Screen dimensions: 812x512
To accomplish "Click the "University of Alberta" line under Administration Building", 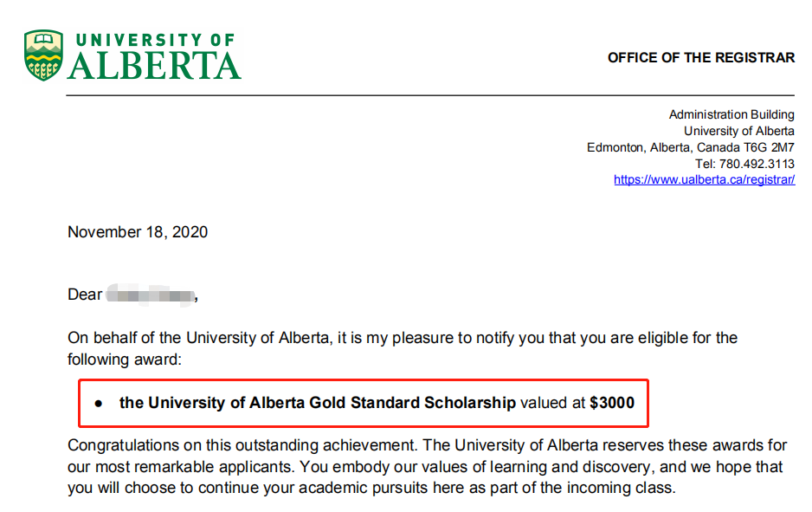I will (738, 131).
